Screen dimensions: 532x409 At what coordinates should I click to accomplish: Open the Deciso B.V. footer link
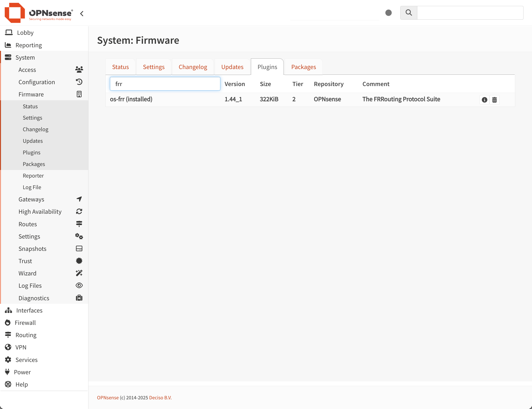pos(160,398)
